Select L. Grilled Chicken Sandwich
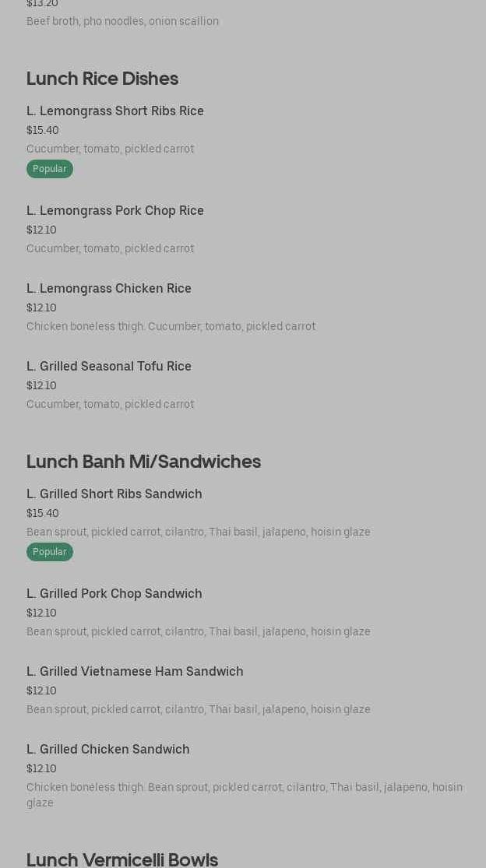 tap(108, 750)
